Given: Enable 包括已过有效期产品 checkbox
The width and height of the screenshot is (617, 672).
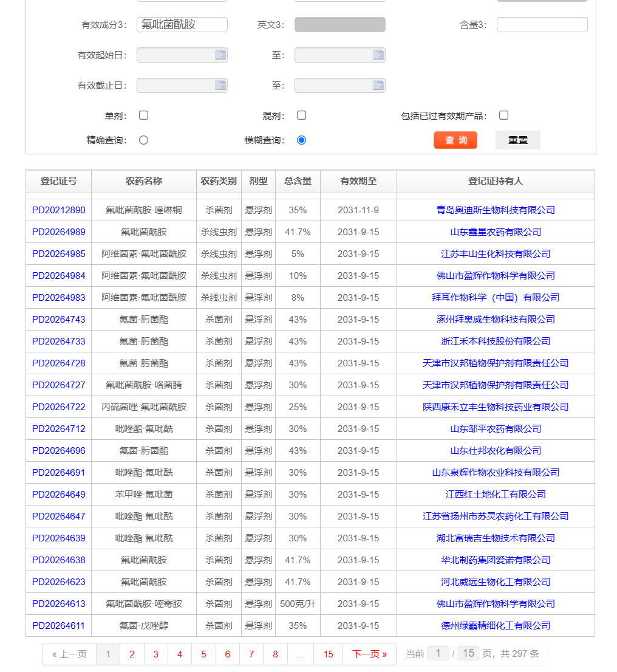Looking at the screenshot, I should click(504, 115).
